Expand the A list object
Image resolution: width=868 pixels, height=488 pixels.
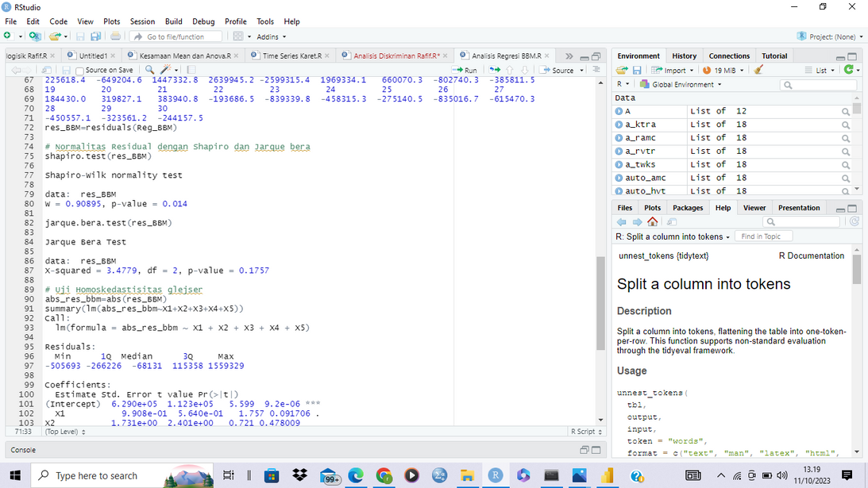619,111
